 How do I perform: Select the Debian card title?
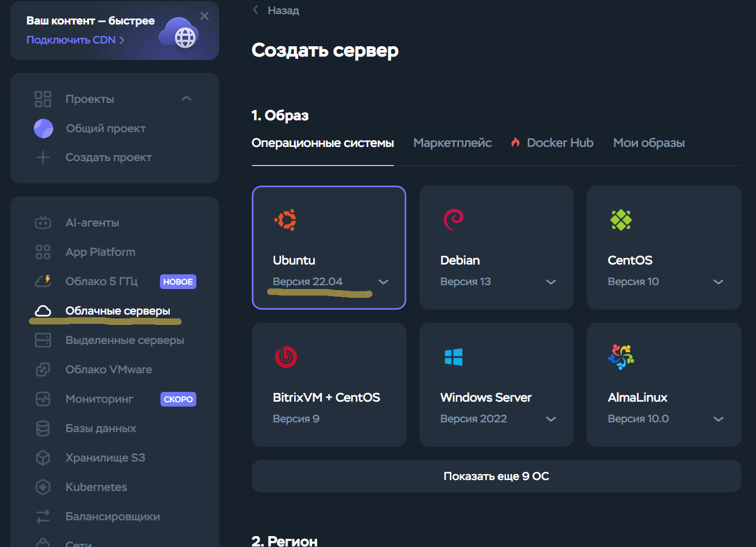coord(460,260)
